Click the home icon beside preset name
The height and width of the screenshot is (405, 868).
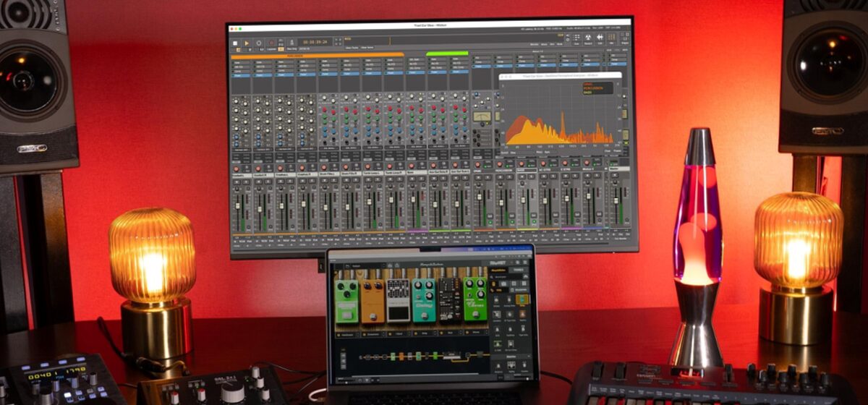coord(397,265)
